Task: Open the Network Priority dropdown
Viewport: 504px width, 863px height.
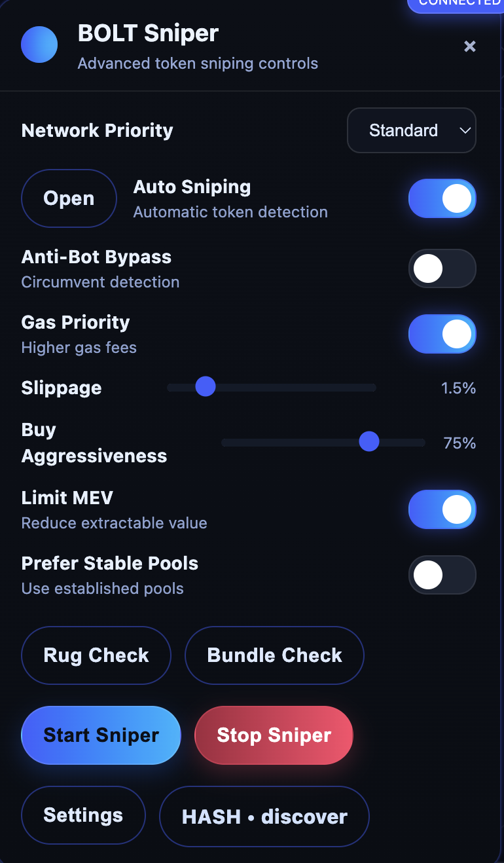Action: click(x=411, y=130)
